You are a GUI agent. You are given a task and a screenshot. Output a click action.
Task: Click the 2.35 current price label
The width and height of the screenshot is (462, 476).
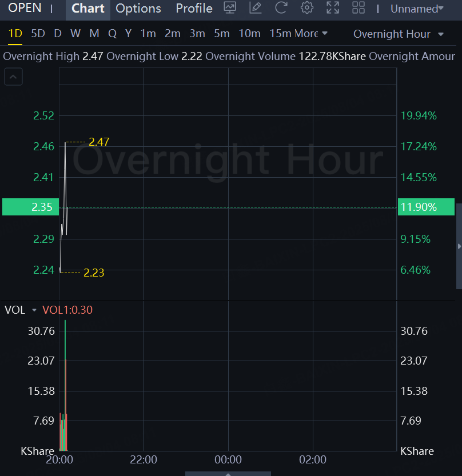click(x=31, y=207)
